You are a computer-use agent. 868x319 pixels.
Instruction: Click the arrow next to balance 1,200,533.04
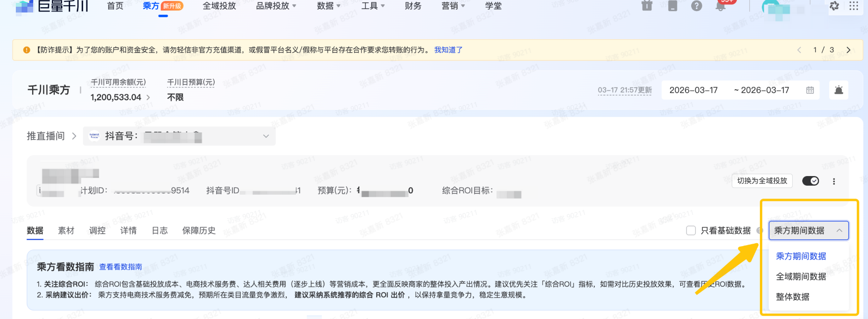tap(148, 97)
